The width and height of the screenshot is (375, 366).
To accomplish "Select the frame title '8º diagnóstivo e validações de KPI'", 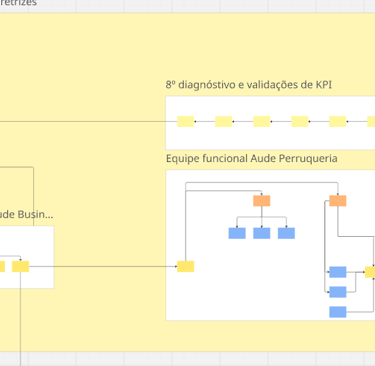I will click(x=249, y=85).
